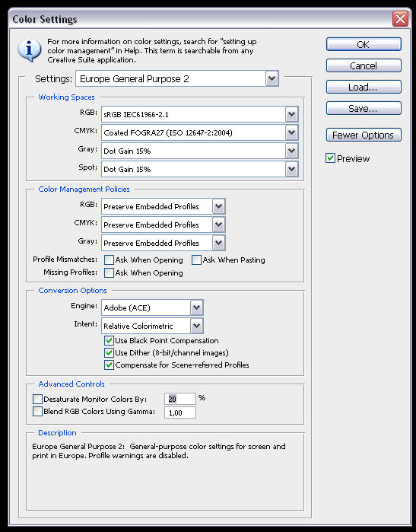Enable Desaturate Monitor Colors By checkbox
Image resolution: width=416 pixels, height=532 pixels.
37,399
